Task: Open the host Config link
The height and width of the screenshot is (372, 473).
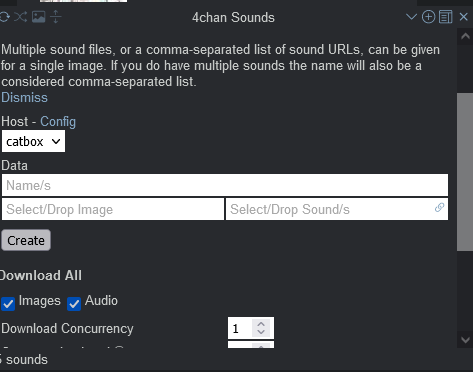Action: 58,122
